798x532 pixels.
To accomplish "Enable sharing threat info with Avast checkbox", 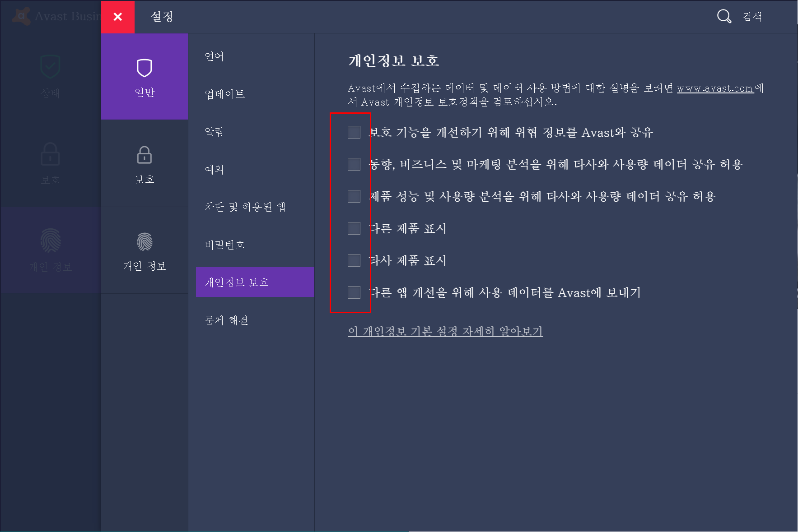I will click(x=354, y=132).
